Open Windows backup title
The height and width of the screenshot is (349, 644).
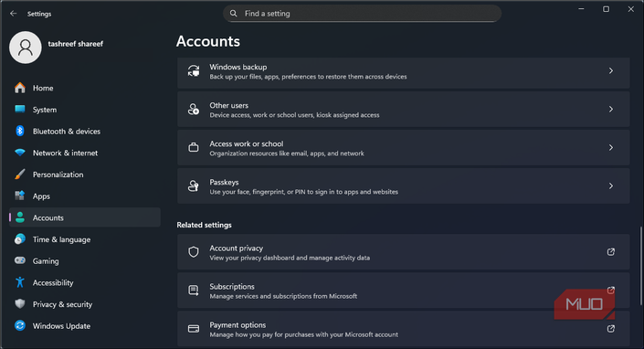pyautogui.click(x=238, y=67)
